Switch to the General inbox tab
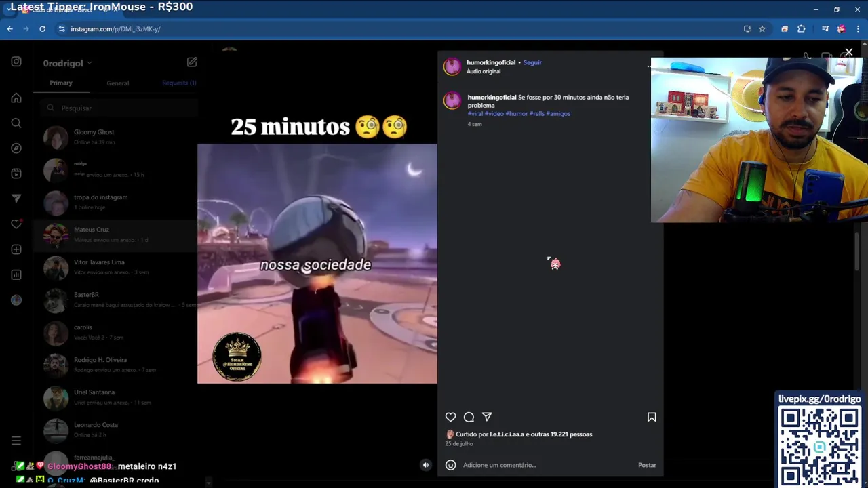Screen dimensions: 868x488 pyautogui.click(x=117, y=83)
